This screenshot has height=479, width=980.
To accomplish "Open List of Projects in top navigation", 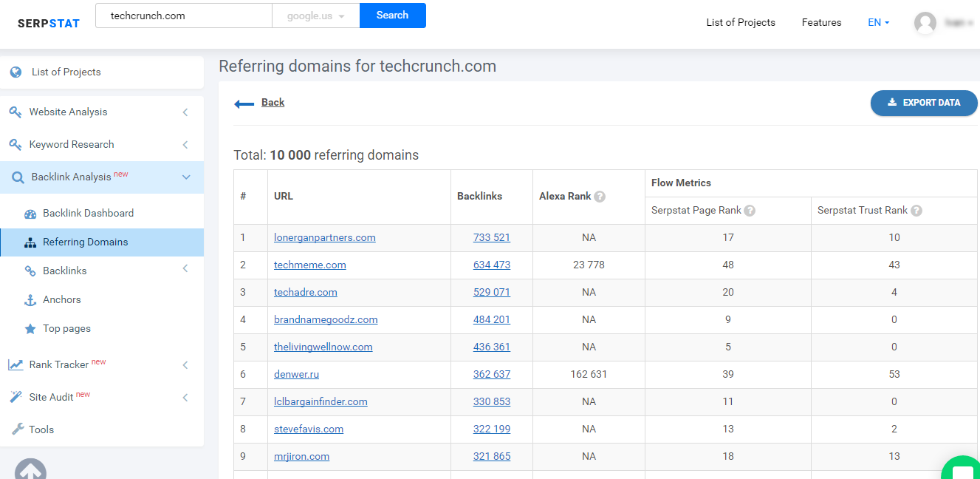I will coord(741,23).
